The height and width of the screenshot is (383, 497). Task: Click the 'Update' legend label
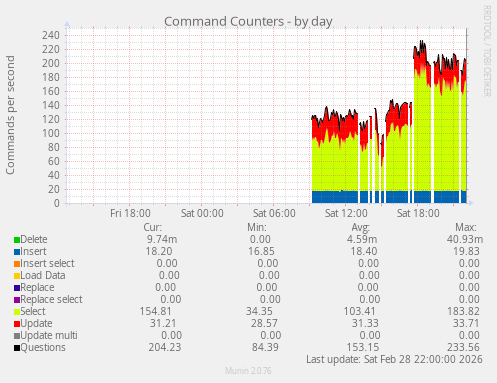point(36,323)
